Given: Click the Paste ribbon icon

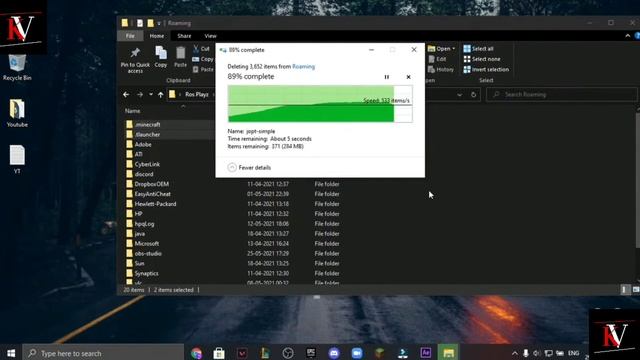Looking at the screenshot, I should [180, 57].
